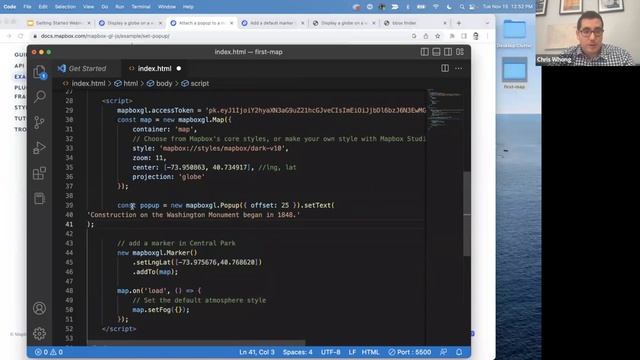Bookmark this page with the star icon
Image resolution: width=640 pixels, height=360 pixels.
pyautogui.click(x=438, y=36)
